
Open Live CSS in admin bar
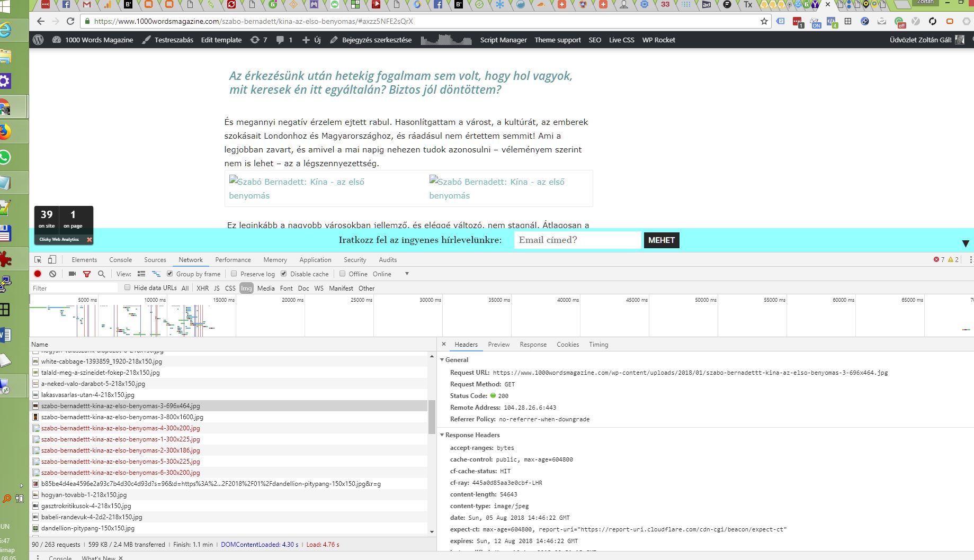[x=621, y=40]
